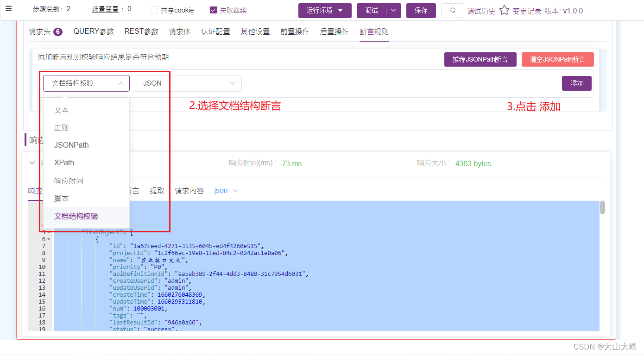Switch to the 提取 response tab
This screenshot has height=355, width=644.
click(157, 191)
